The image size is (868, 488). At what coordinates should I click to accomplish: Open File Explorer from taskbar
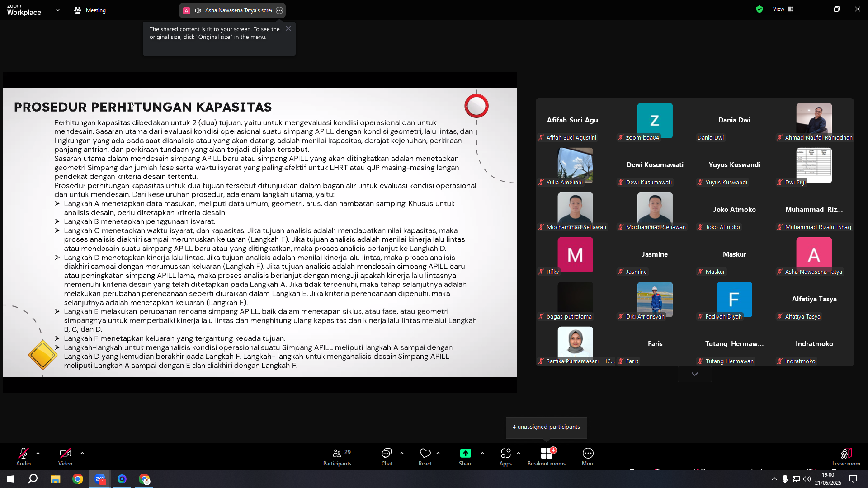point(55,479)
